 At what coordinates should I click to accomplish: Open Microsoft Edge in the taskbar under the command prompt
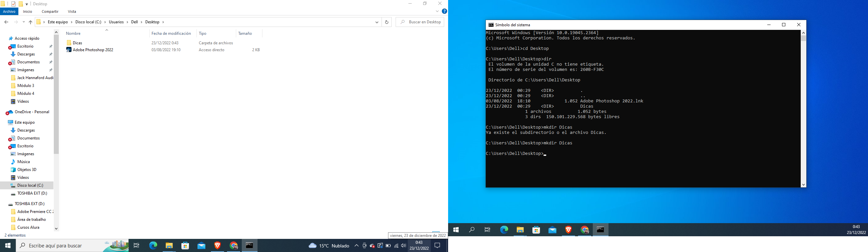click(x=504, y=230)
